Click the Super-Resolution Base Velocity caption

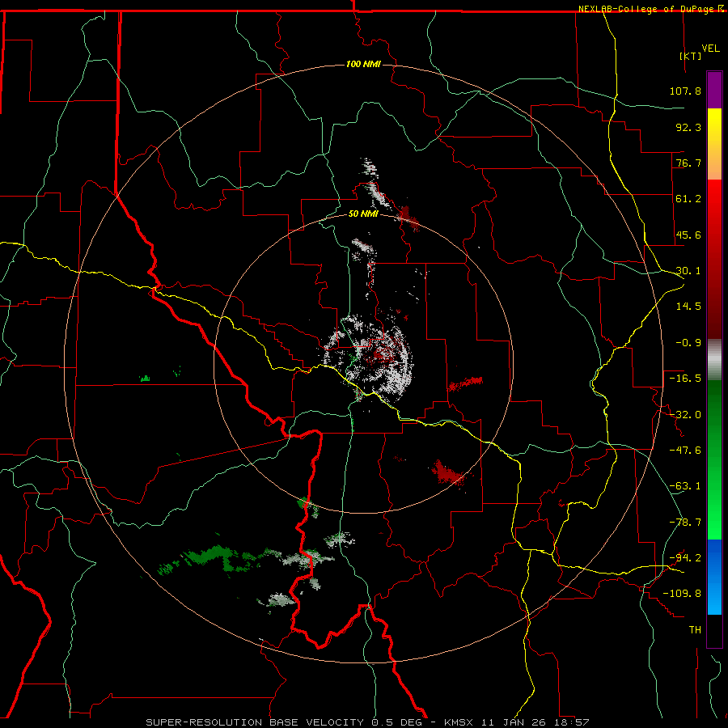pyautogui.click(x=368, y=722)
